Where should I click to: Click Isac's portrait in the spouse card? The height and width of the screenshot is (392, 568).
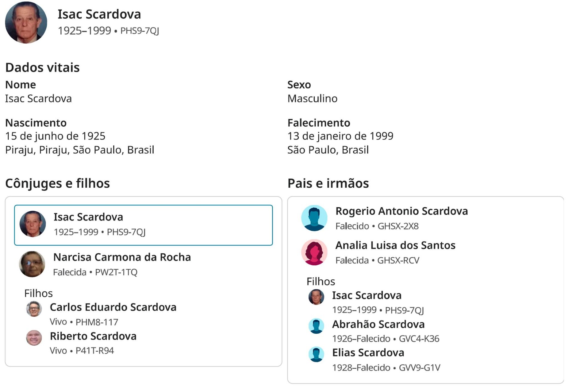pyautogui.click(x=33, y=224)
